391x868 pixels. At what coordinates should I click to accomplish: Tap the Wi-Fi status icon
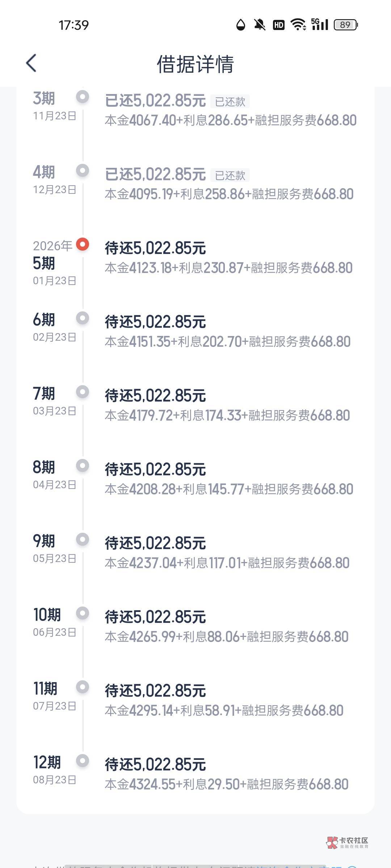(298, 25)
